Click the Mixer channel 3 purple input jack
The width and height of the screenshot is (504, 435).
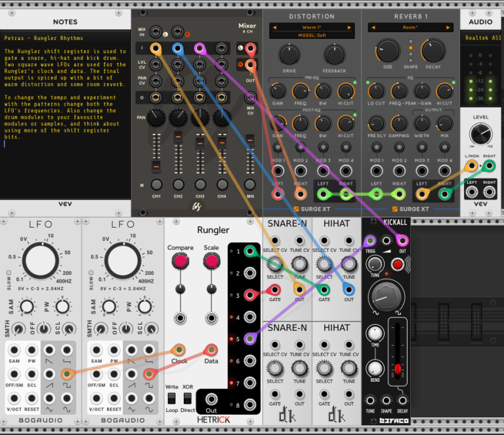click(199, 49)
